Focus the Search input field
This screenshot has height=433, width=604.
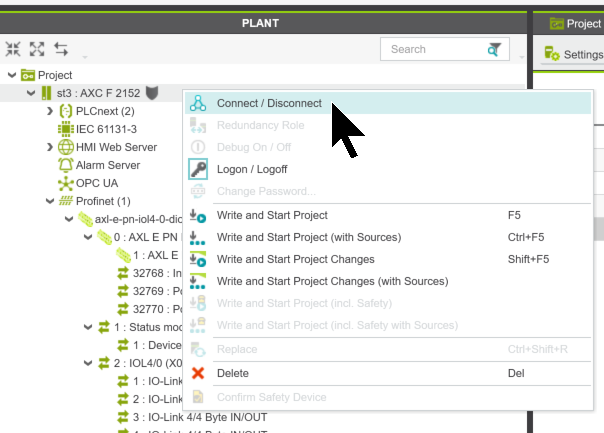pyautogui.click(x=432, y=49)
